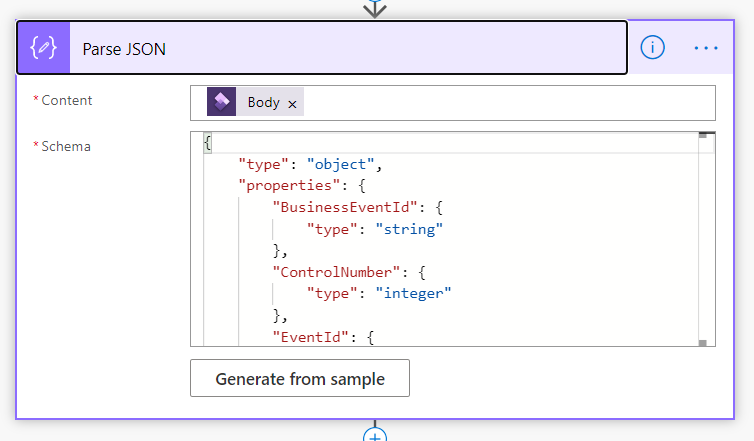Click the "integer" value in the schema
The image size is (754, 441).
pyautogui.click(x=413, y=293)
